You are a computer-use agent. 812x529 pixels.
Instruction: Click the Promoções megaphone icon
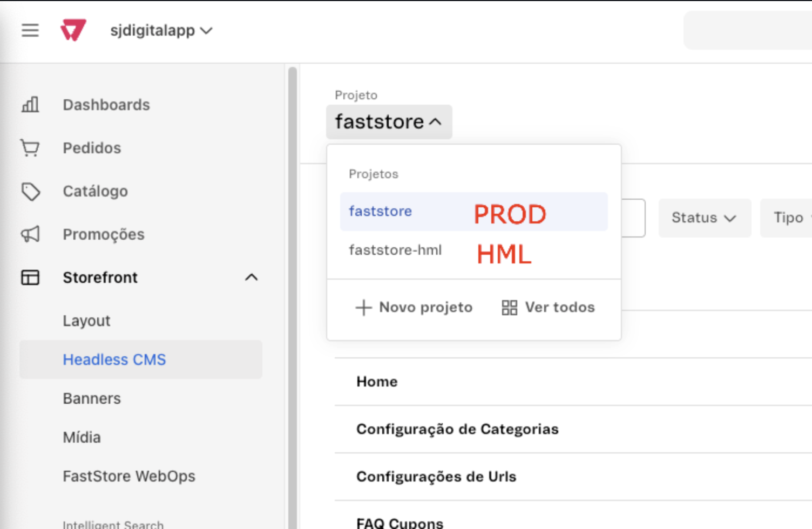[x=30, y=234]
